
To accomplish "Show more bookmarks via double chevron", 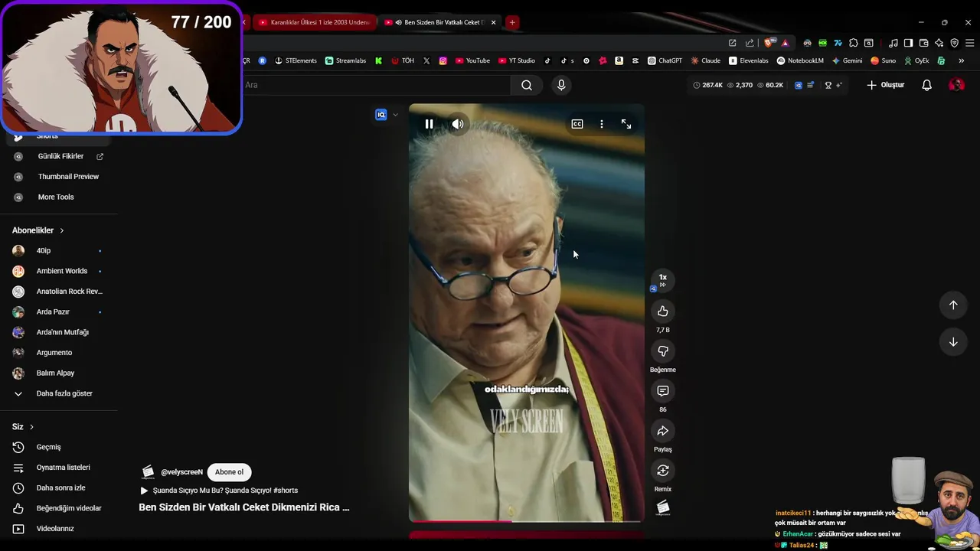I will pos(962,60).
